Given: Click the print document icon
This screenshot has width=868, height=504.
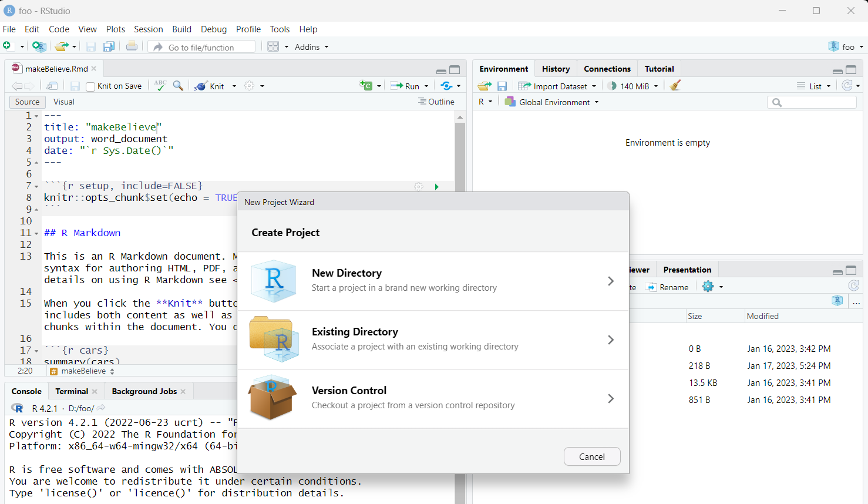Looking at the screenshot, I should [x=132, y=47].
